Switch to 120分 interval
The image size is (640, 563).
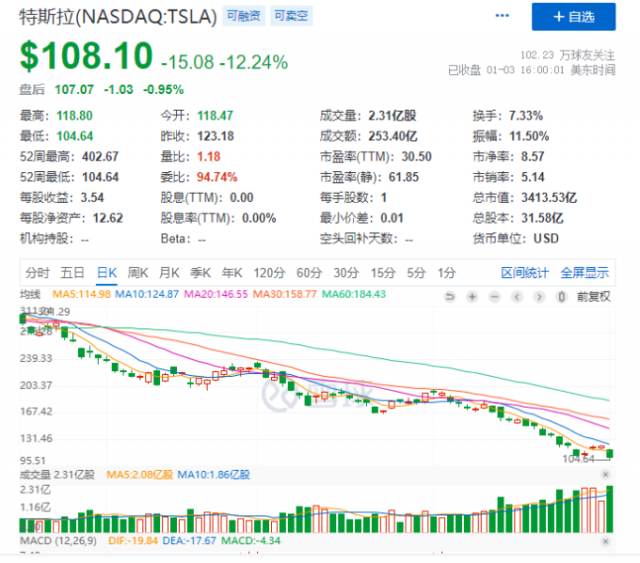[269, 272]
